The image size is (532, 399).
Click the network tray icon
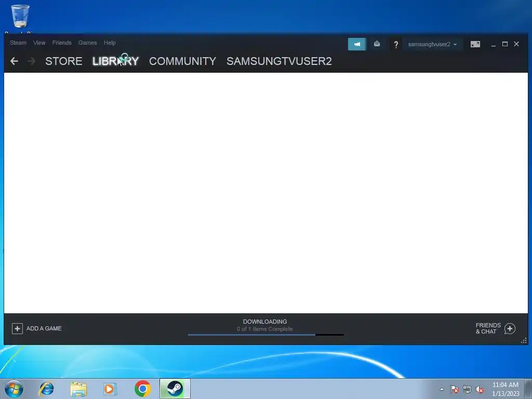467,390
